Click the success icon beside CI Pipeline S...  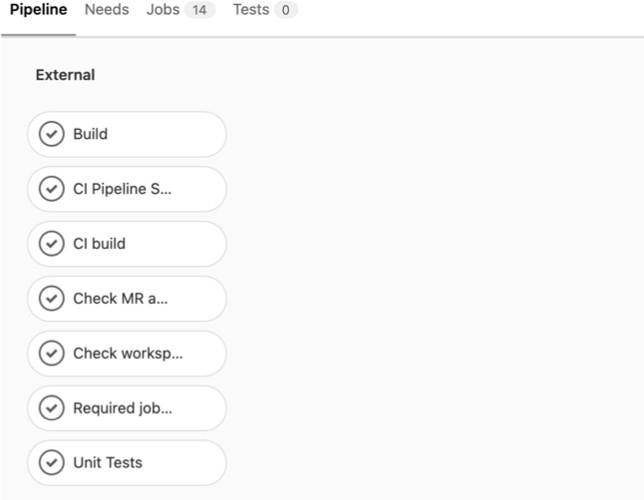pos(51,189)
